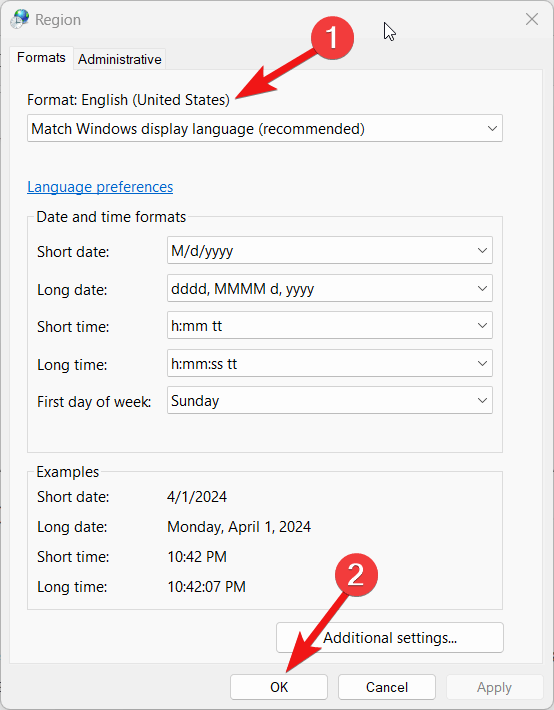
Task: Close the Region dialog window
Action: pos(532,19)
